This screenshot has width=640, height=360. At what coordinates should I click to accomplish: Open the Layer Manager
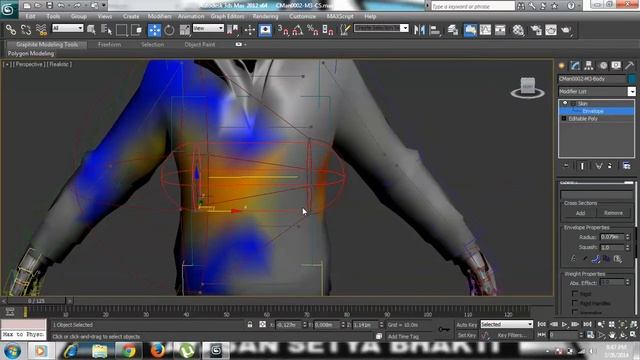pyautogui.click(x=453, y=30)
